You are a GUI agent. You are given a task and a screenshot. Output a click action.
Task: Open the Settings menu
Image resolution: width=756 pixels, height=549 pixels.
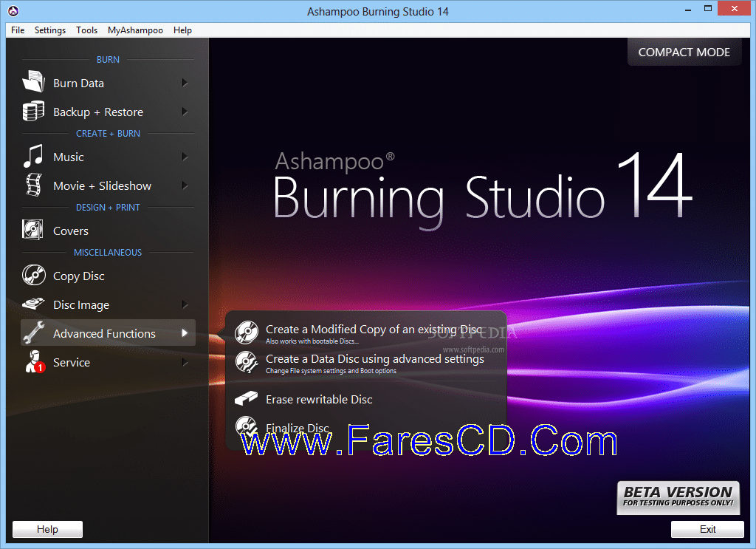pyautogui.click(x=50, y=30)
